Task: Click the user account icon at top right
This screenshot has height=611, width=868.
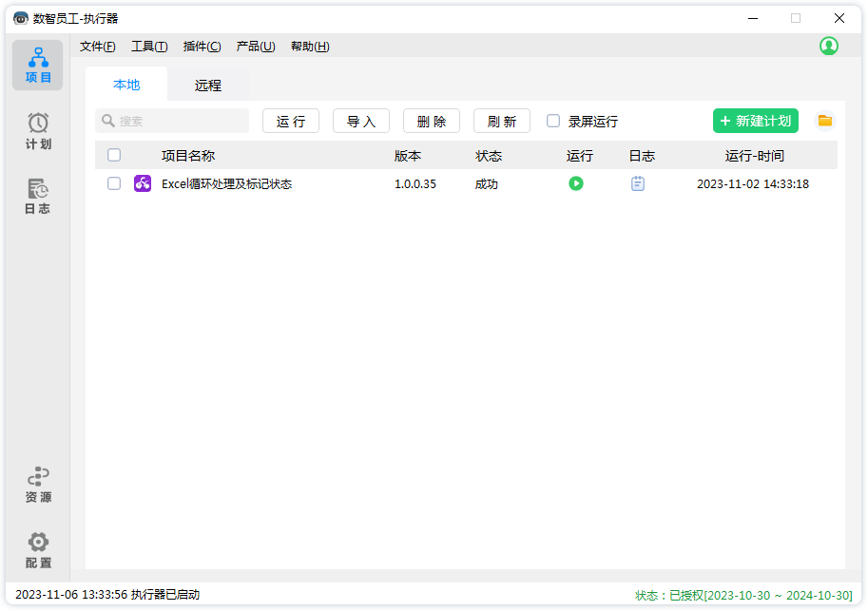Action: (828, 45)
